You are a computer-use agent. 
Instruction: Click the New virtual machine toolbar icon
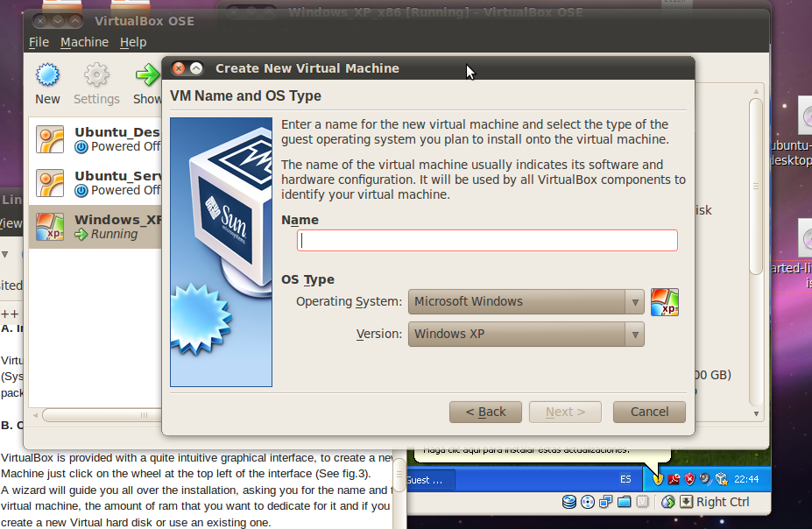coord(47,75)
